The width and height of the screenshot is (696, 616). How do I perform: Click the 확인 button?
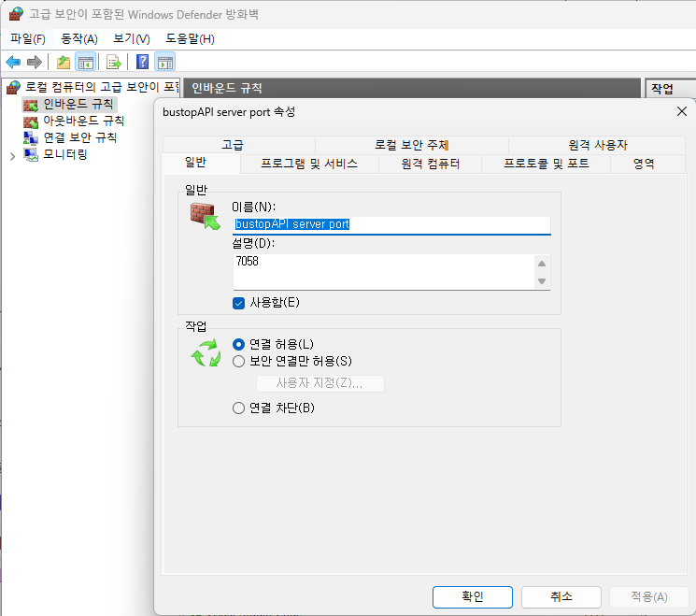(x=473, y=596)
